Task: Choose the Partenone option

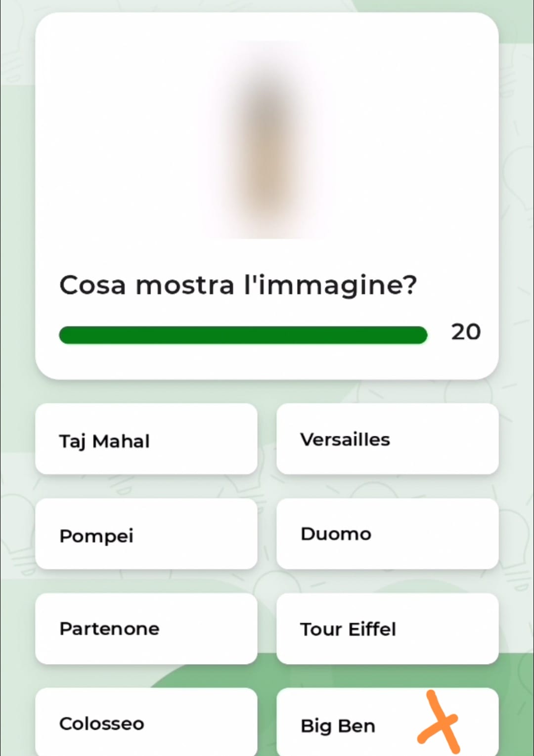Action: [146, 629]
